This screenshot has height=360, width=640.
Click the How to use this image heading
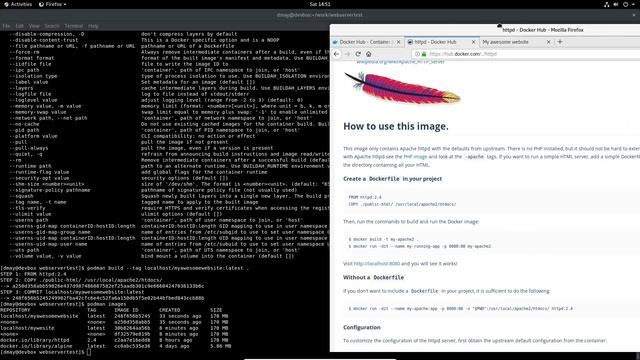396,127
